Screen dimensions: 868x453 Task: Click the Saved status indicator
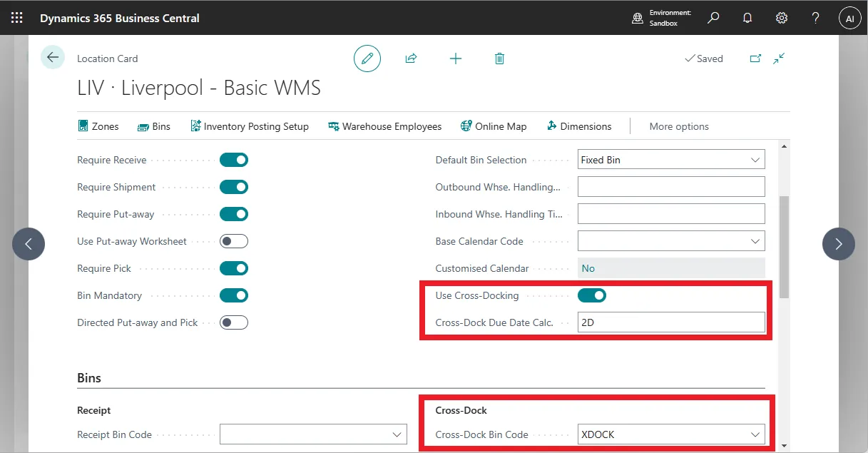(x=703, y=58)
